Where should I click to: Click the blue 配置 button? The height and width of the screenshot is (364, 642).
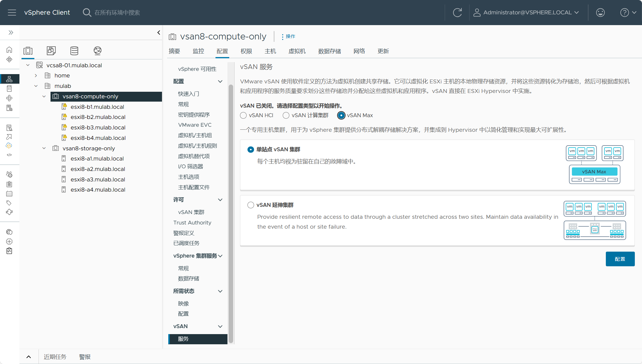tap(620, 259)
